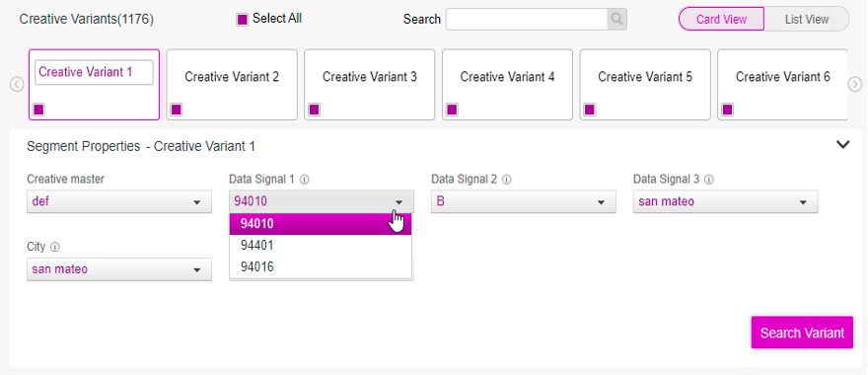Toggle the Select All checkbox
Screen dimensions: 868x375
(243, 20)
